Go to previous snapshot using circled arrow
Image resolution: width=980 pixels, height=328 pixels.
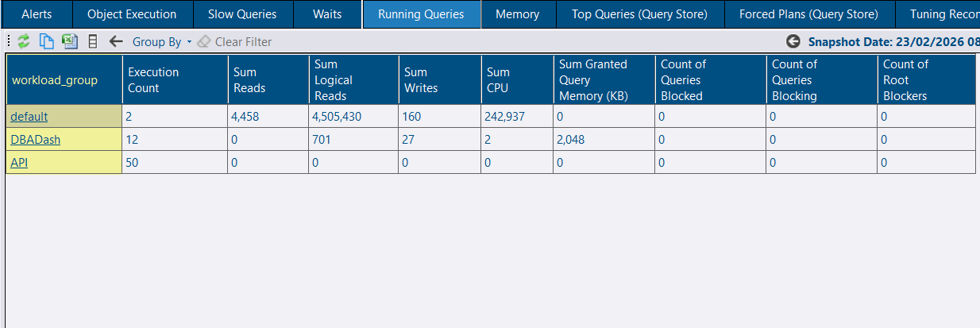[x=793, y=41]
